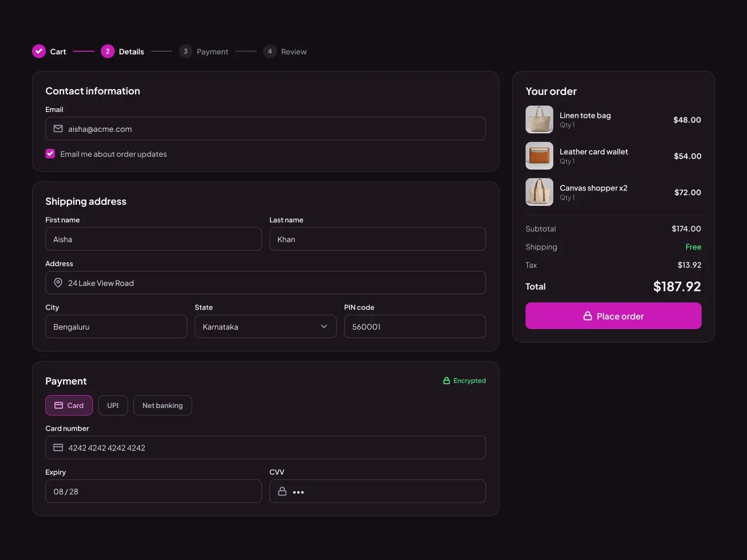Click the City field with Bengaluru
The image size is (747, 560).
tap(116, 326)
